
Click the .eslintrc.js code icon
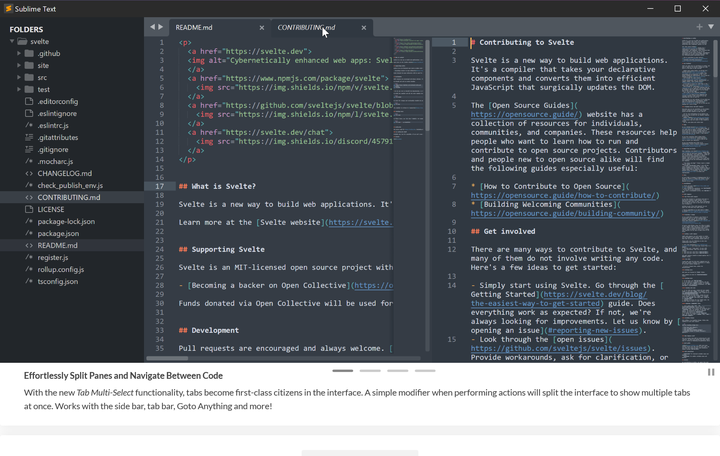pyautogui.click(x=29, y=125)
